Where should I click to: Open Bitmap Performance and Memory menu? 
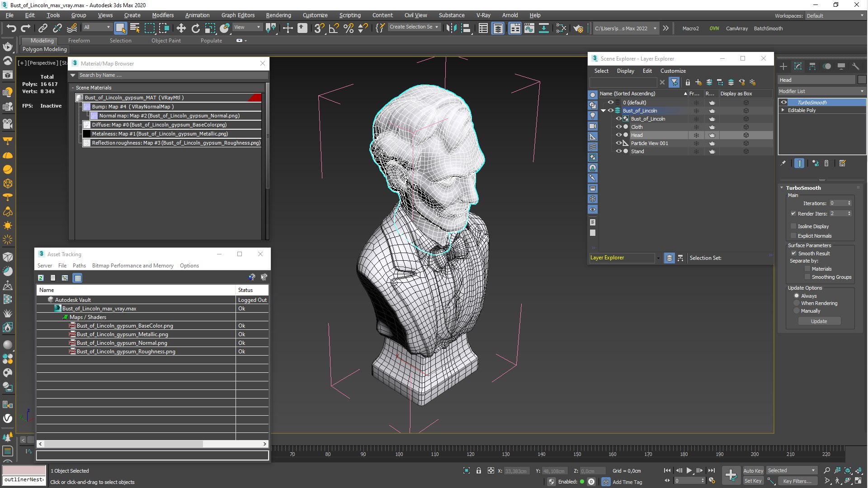click(x=133, y=266)
